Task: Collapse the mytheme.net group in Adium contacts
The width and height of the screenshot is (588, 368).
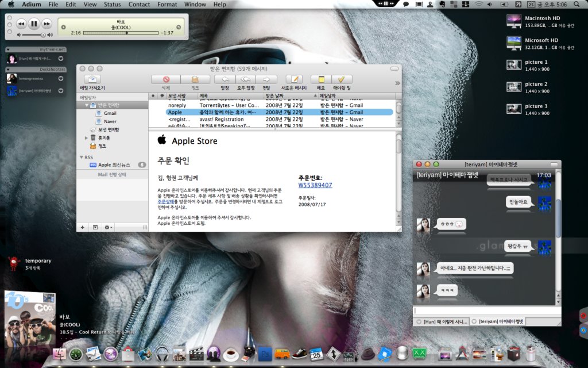Action: pos(8,49)
